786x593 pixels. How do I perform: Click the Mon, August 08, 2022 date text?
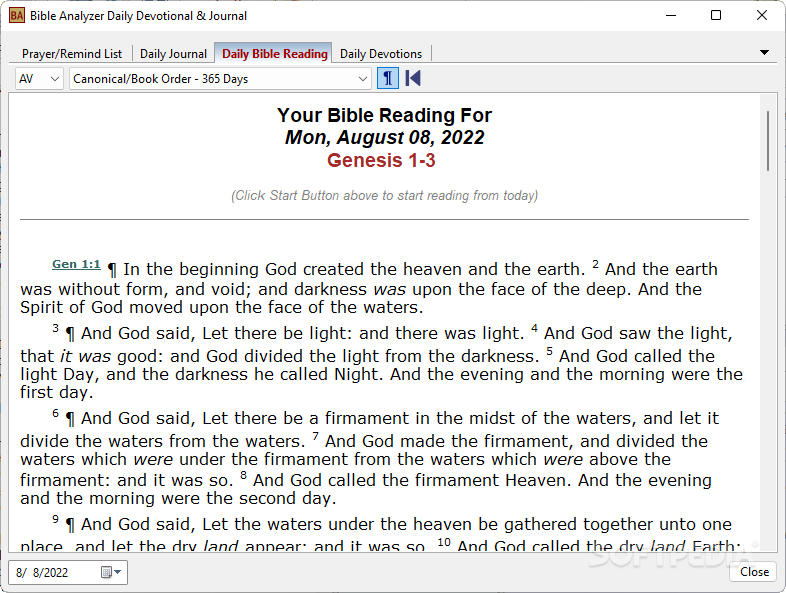[x=384, y=137]
